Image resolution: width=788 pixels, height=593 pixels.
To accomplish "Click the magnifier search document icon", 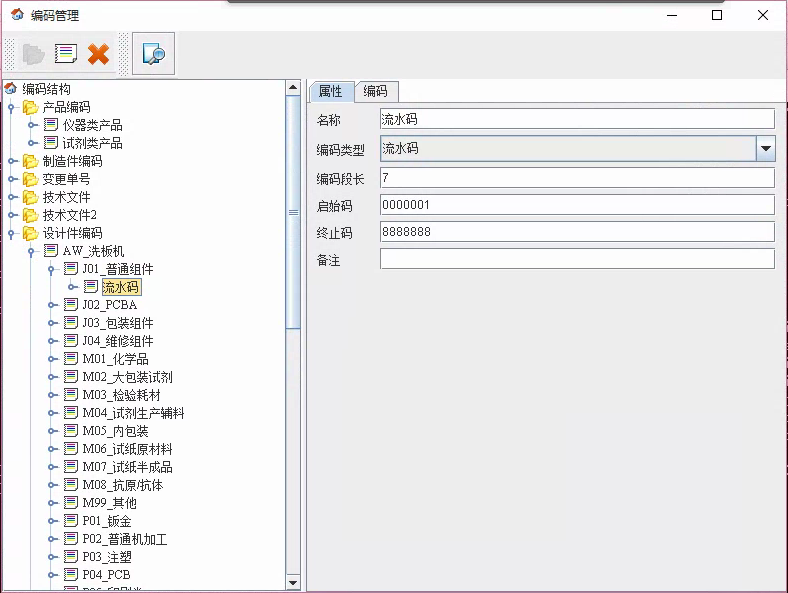I will [x=153, y=54].
